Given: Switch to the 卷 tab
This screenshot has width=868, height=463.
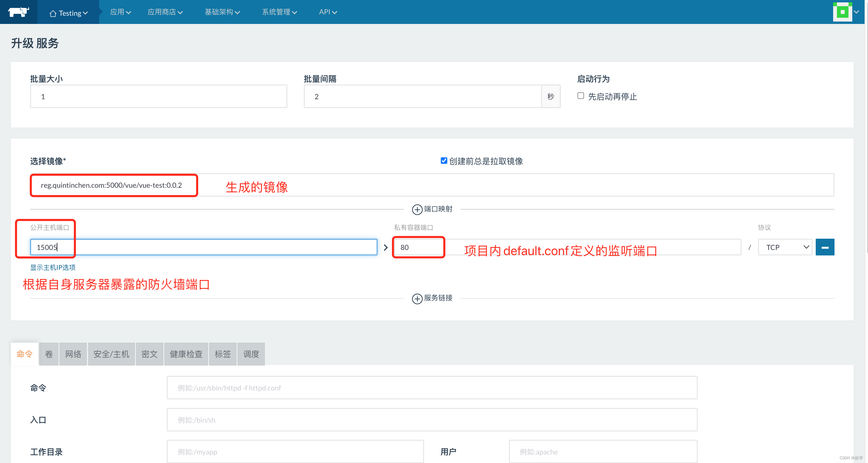Looking at the screenshot, I should click(x=49, y=354).
